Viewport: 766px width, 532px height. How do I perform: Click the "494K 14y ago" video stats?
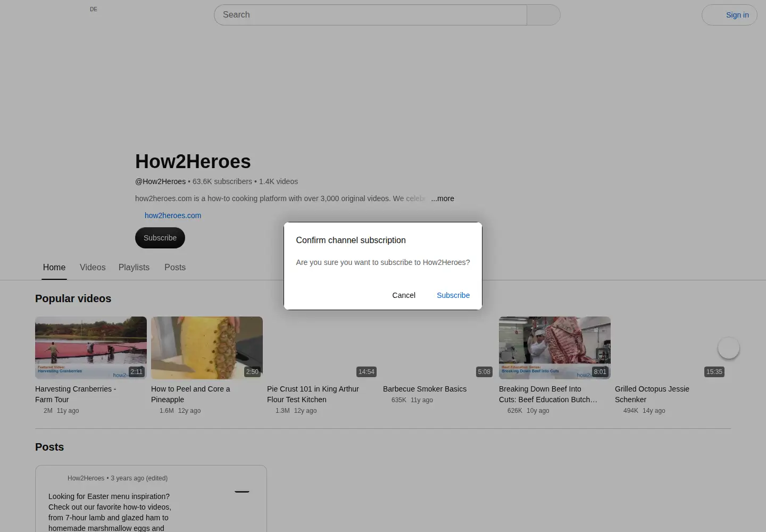click(x=644, y=411)
